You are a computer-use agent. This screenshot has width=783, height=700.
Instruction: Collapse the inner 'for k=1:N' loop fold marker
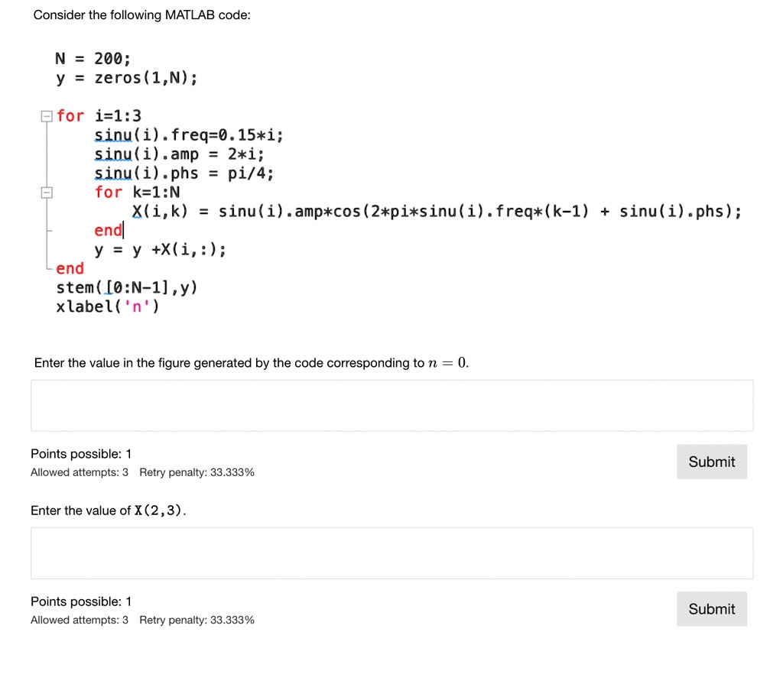tap(47, 193)
